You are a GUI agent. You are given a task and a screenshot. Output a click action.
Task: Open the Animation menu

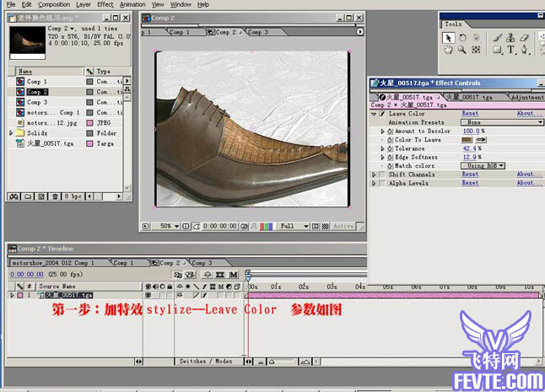pos(132,4)
